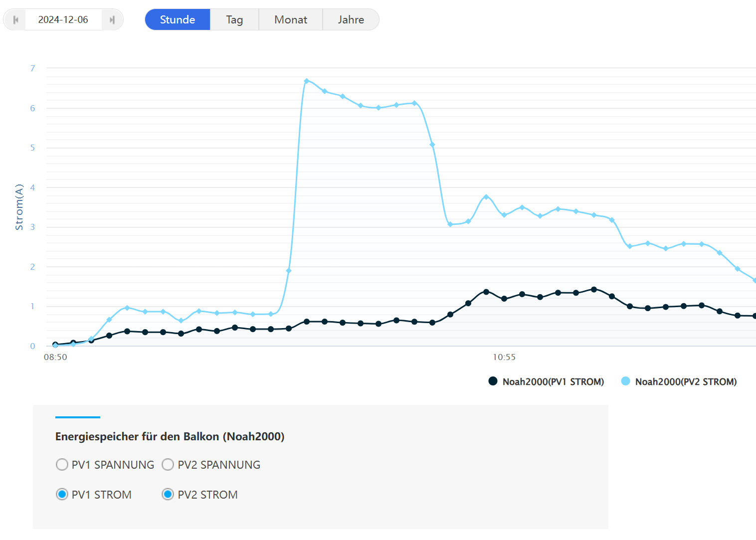Go to the next date arrow

112,20
